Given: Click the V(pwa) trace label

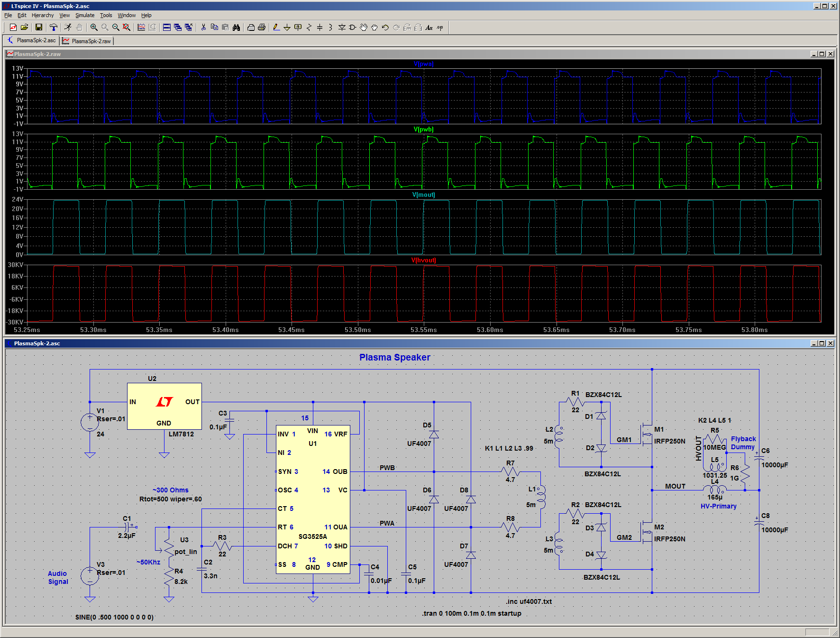Looking at the screenshot, I should [x=423, y=64].
